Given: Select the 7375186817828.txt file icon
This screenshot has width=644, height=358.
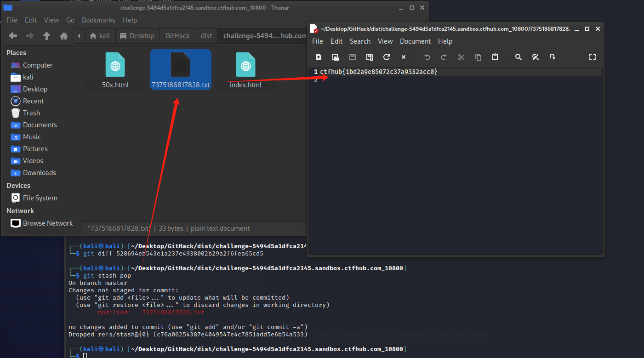Looking at the screenshot, I should point(180,64).
